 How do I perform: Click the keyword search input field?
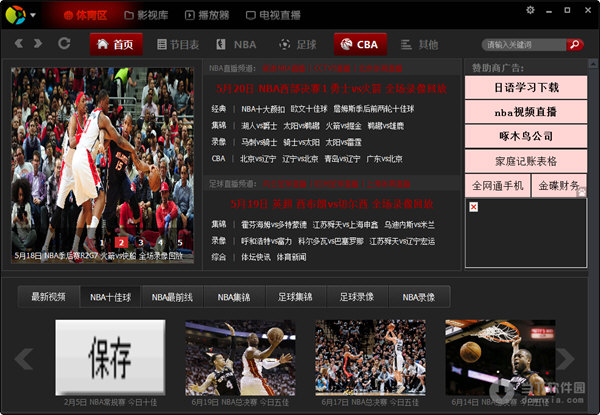524,45
